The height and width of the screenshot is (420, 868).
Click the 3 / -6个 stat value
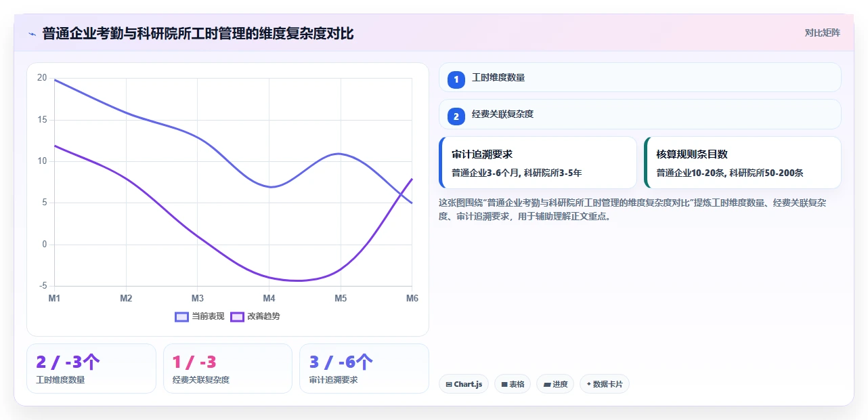tap(341, 362)
